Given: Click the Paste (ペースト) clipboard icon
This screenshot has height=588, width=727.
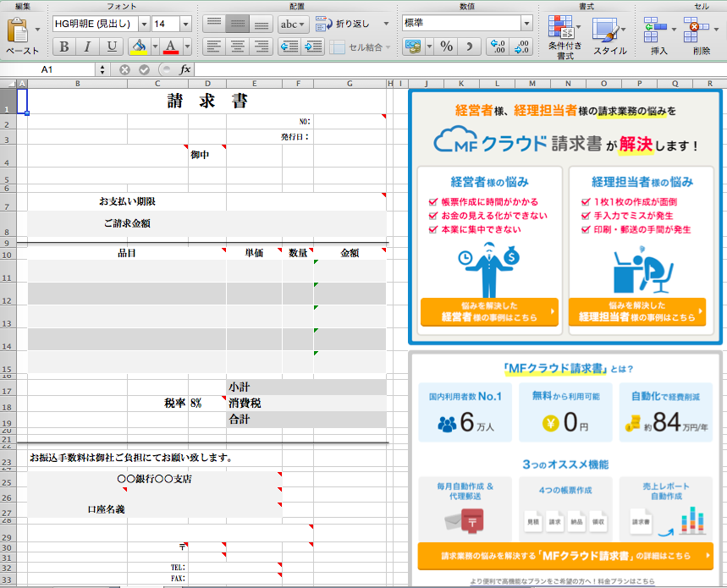Looking at the screenshot, I should point(18,30).
